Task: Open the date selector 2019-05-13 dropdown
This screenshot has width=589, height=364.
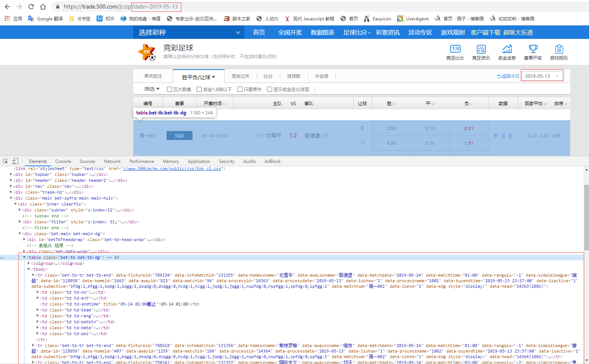Action: pyautogui.click(x=542, y=76)
